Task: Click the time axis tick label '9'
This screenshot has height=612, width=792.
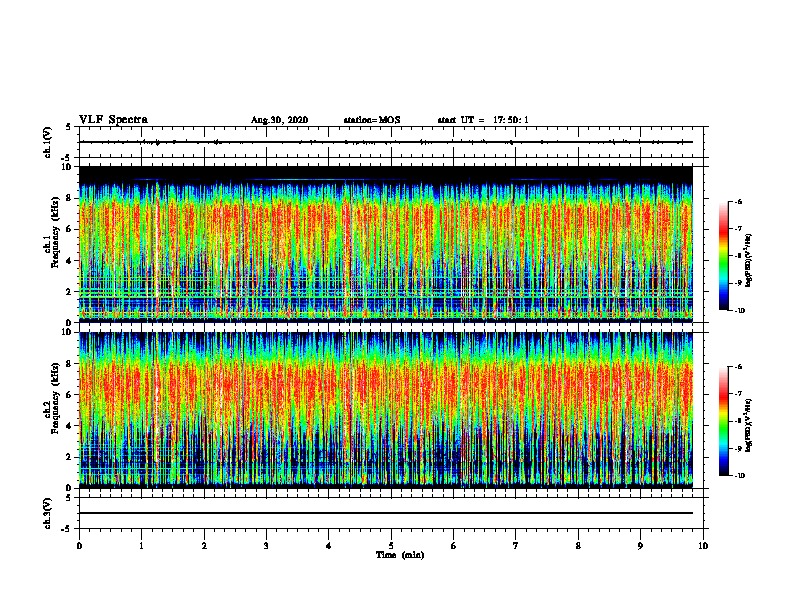Action: (640, 546)
